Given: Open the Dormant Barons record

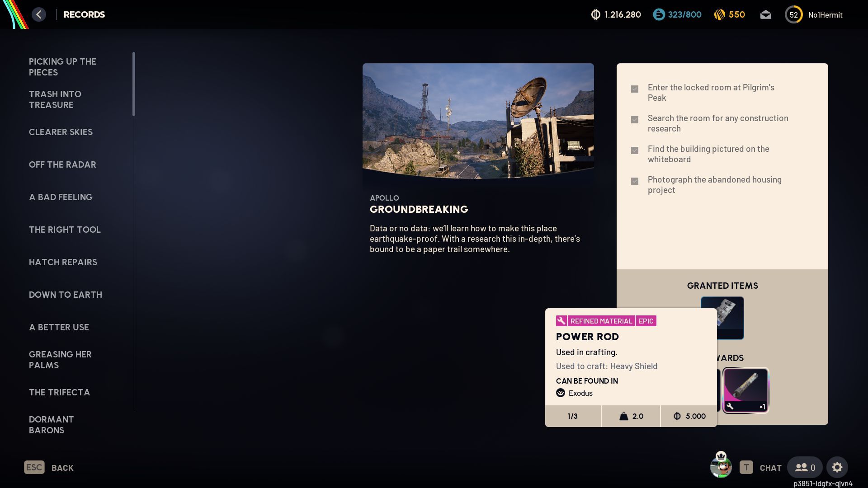Looking at the screenshot, I should click(51, 425).
